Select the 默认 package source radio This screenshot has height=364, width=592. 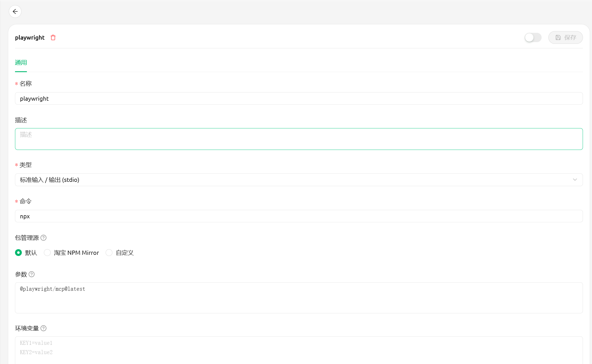(18, 253)
